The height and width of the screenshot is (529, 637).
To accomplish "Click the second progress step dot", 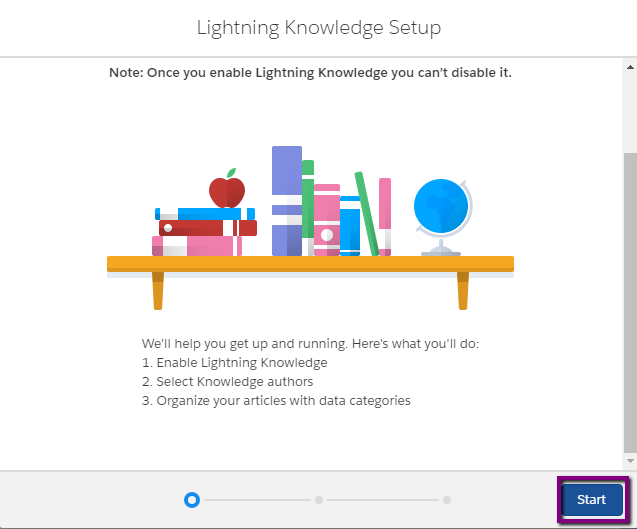I will point(319,500).
